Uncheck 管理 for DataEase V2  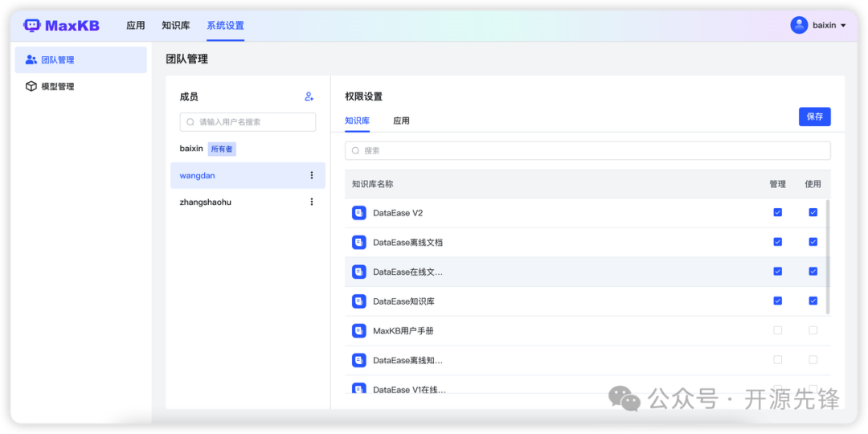(778, 212)
